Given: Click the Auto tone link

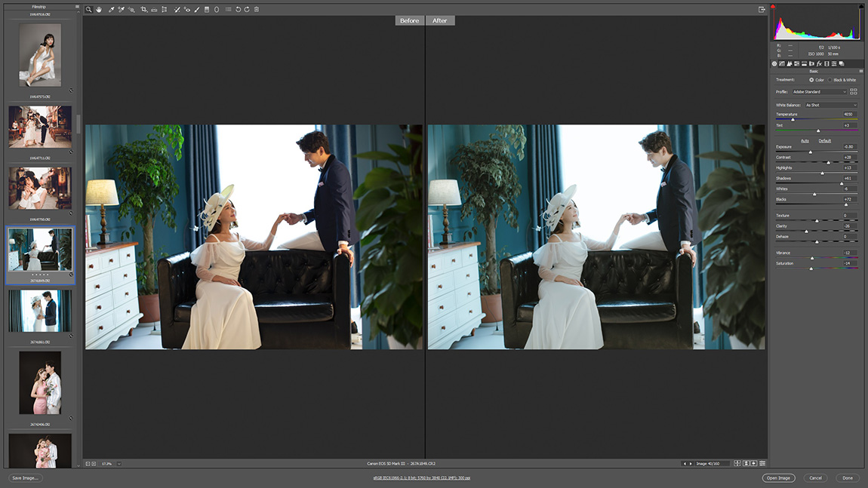Looking at the screenshot, I should click(x=805, y=140).
